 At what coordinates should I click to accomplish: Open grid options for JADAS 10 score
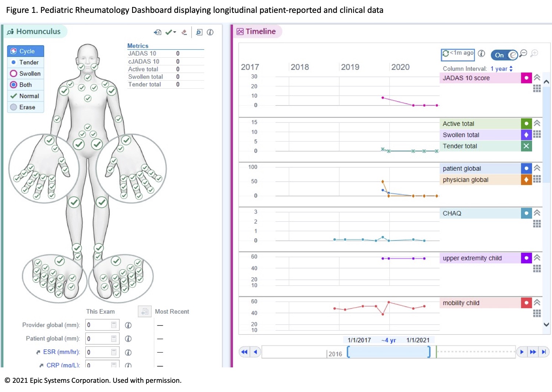537,88
